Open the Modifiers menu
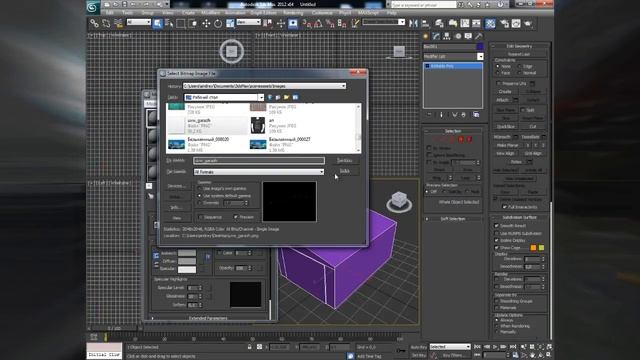Screen dimensions: 640x360 [x=210, y=13]
